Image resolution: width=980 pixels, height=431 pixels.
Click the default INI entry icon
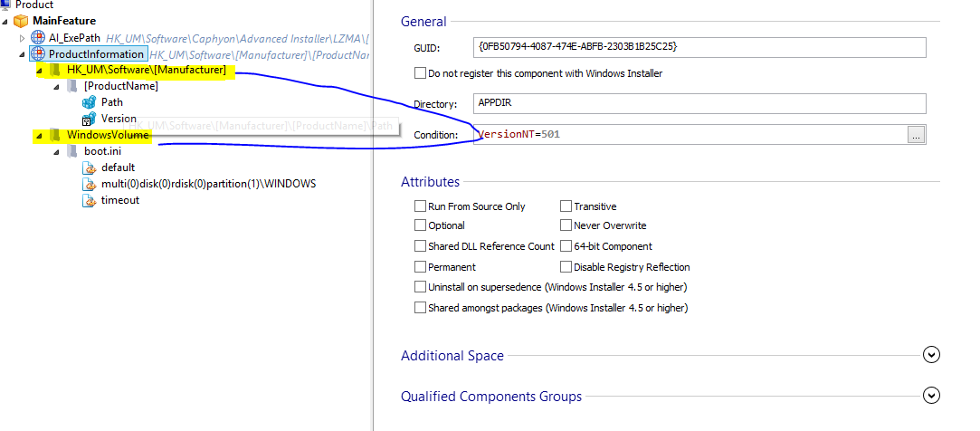pyautogui.click(x=89, y=168)
